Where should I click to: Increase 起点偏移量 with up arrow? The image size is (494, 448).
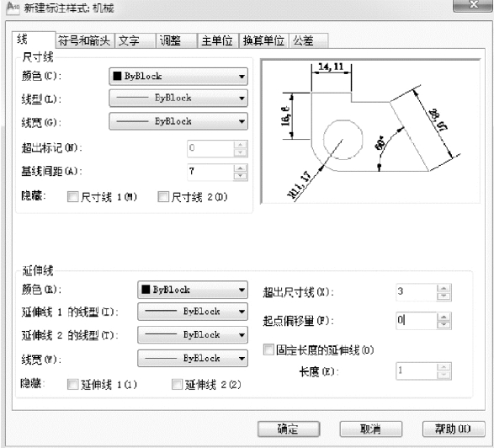pyautogui.click(x=444, y=317)
